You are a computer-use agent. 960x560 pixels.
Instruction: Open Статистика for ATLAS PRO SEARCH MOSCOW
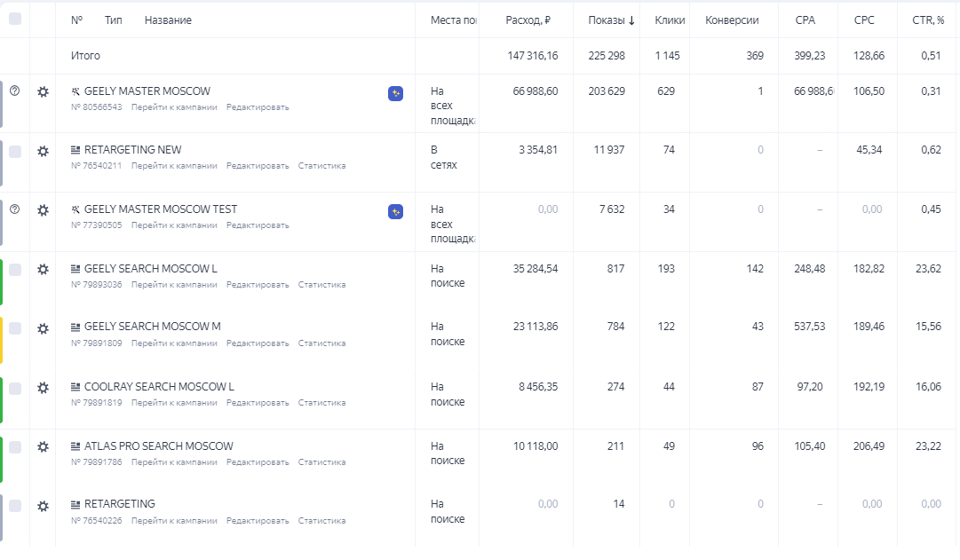coord(321,462)
